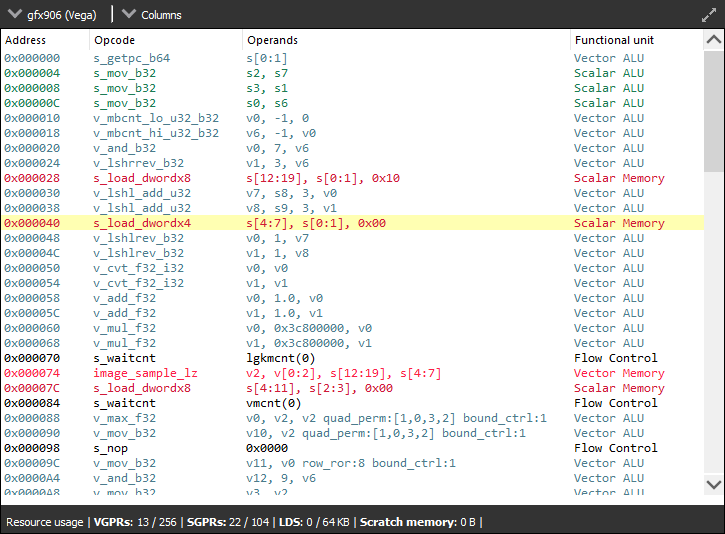Click the expand panel icon at top right
Image resolution: width=725 pixels, height=534 pixels.
coord(709,15)
